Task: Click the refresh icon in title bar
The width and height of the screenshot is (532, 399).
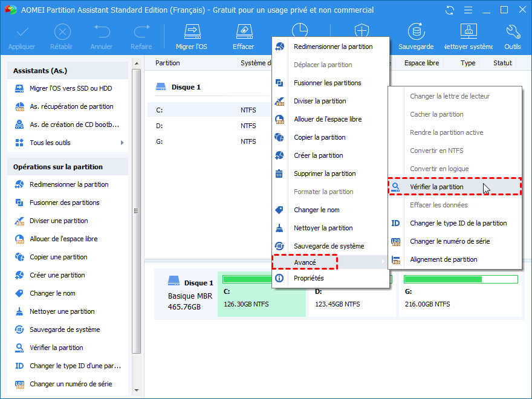Action: 450,10
